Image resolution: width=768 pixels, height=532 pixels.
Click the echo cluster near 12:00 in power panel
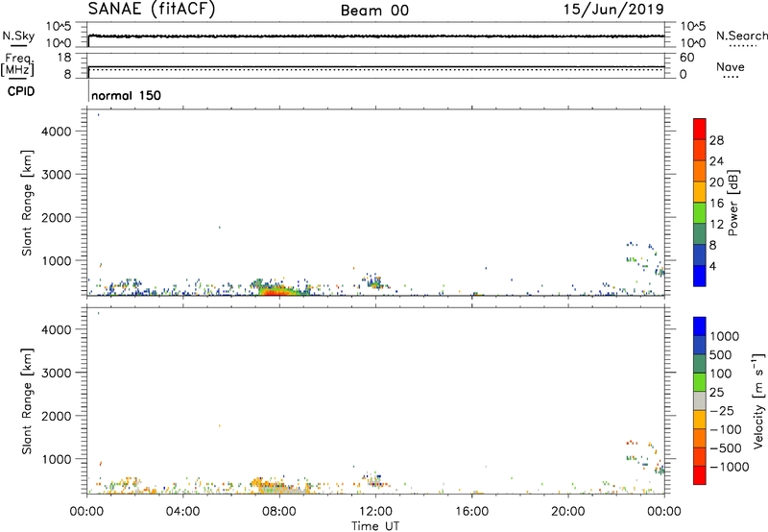[374, 281]
